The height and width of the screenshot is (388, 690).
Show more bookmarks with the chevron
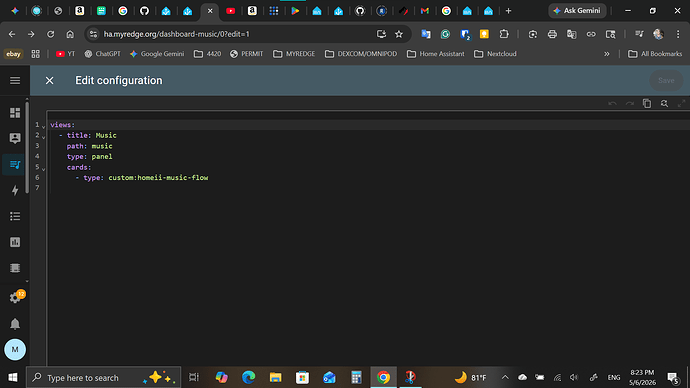click(606, 54)
